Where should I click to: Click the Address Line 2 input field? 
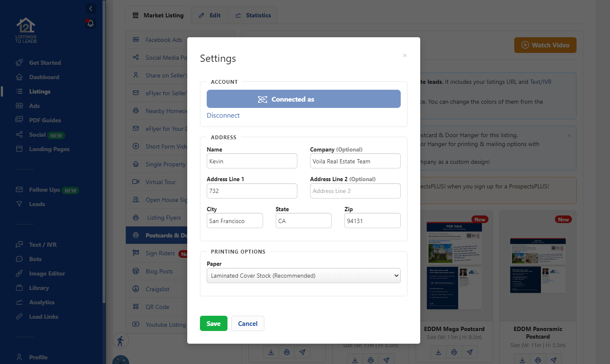pos(355,191)
